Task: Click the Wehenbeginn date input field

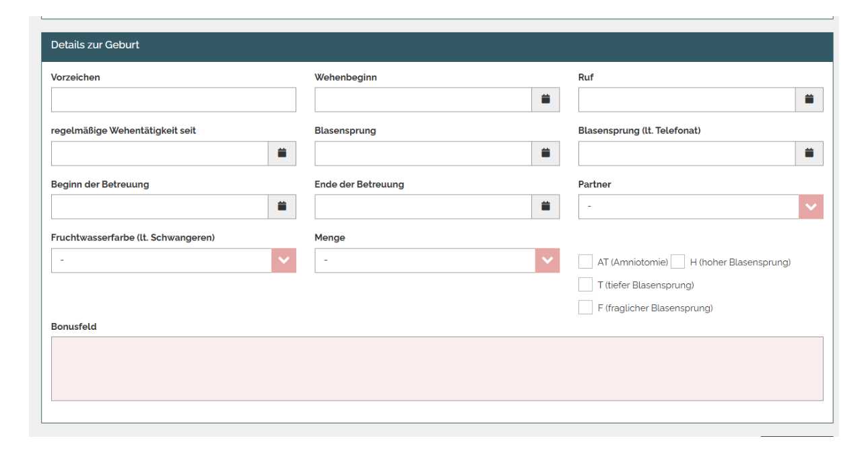Action: coord(424,100)
